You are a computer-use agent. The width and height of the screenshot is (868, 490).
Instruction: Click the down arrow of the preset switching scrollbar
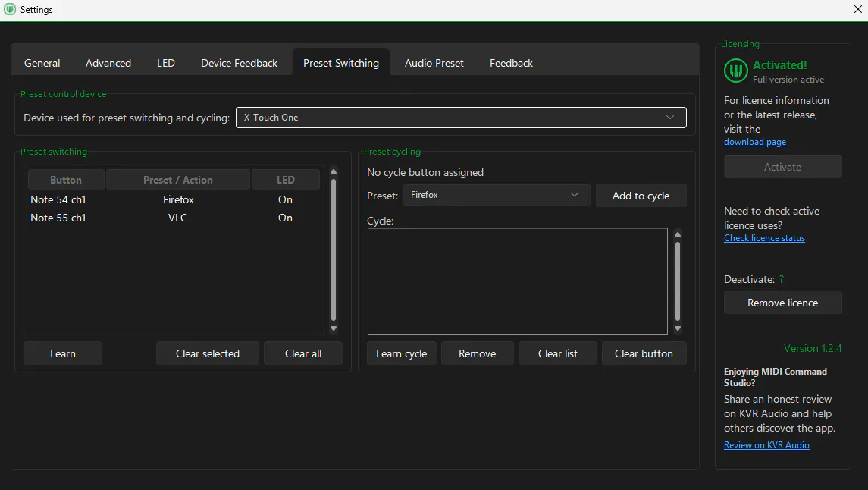tap(334, 328)
